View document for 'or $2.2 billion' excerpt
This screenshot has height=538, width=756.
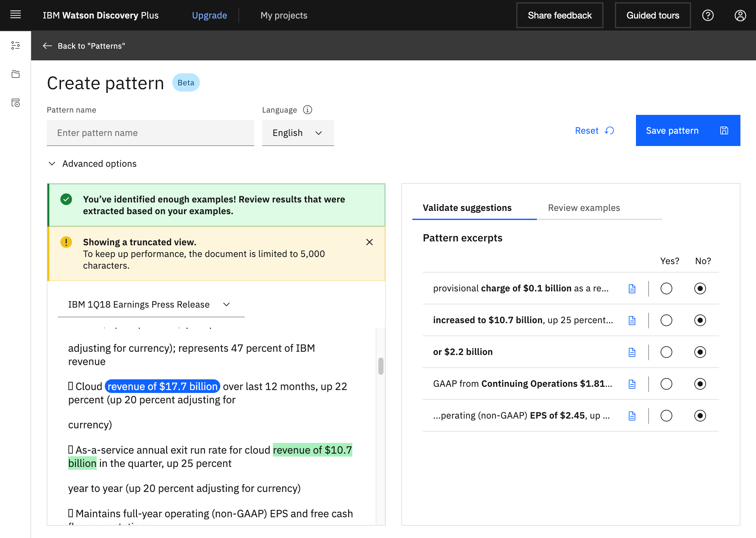(x=632, y=352)
